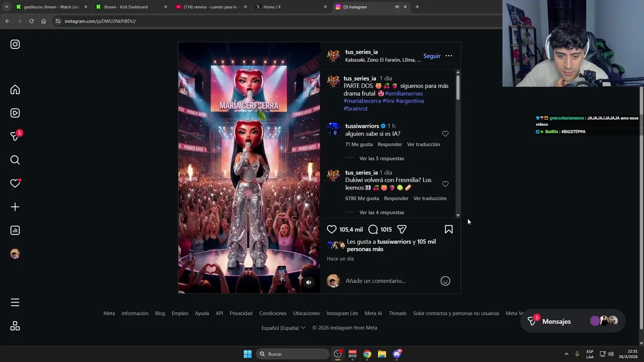Reply to Dukiwi comment via Responder

396,198
